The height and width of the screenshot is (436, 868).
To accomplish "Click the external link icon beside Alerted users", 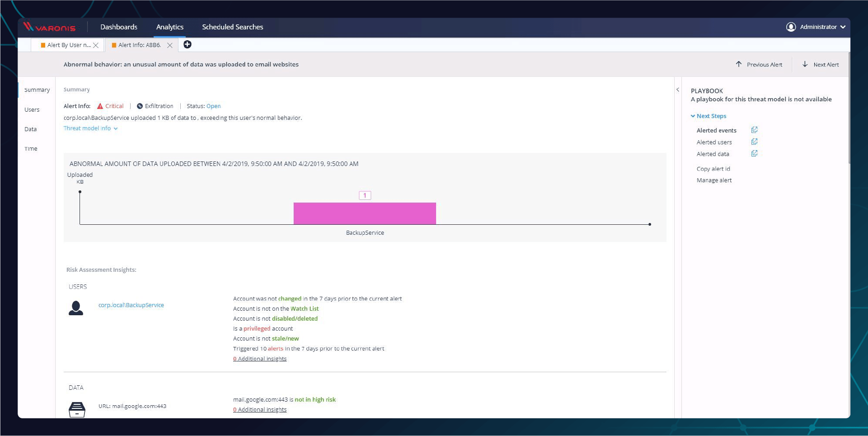I will (x=755, y=142).
